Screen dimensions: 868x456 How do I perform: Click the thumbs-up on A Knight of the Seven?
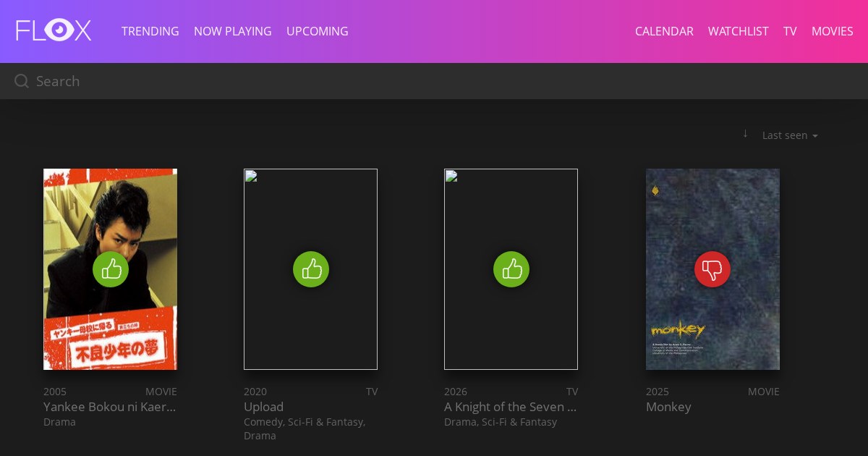click(511, 269)
